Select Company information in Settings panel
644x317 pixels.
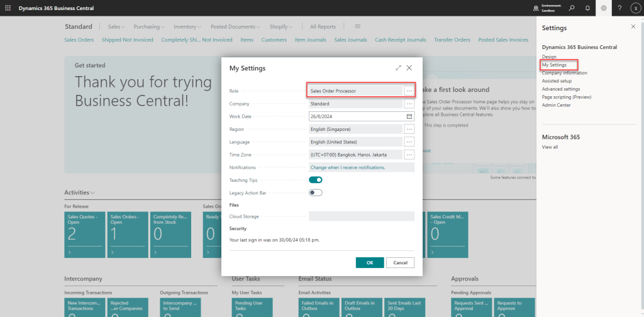point(564,73)
